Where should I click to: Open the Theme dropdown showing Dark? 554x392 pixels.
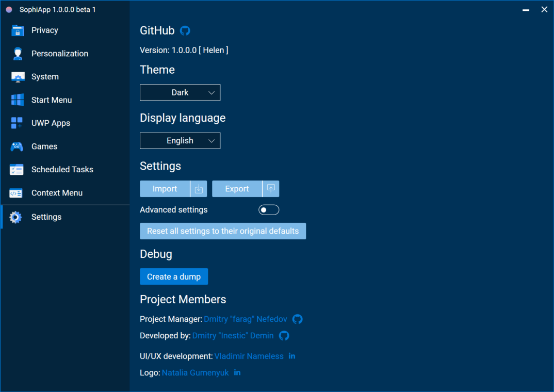(180, 92)
